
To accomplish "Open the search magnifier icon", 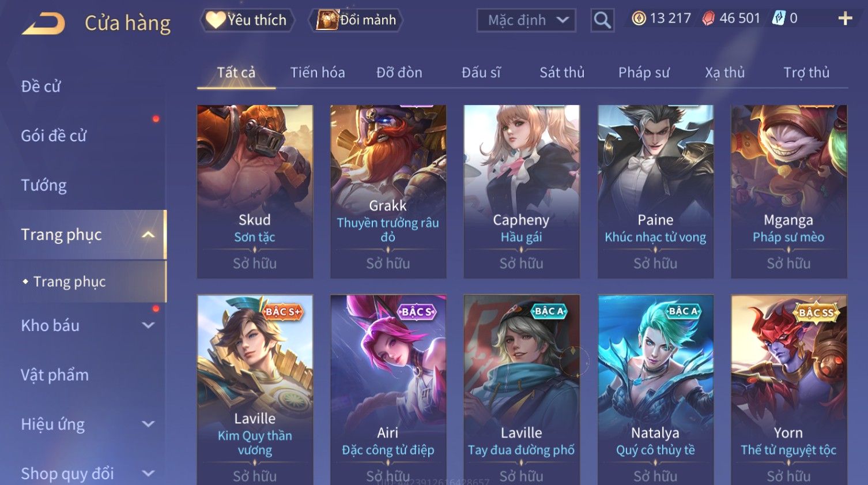I will click(x=602, y=20).
